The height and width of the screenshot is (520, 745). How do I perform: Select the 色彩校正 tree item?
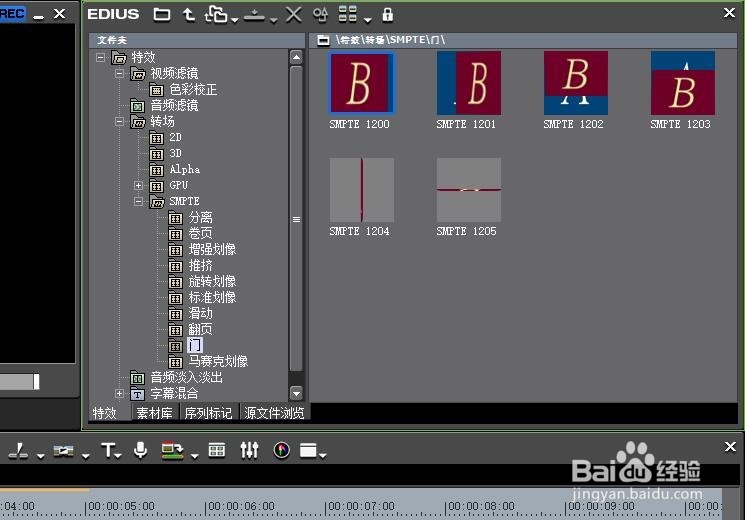pos(193,89)
